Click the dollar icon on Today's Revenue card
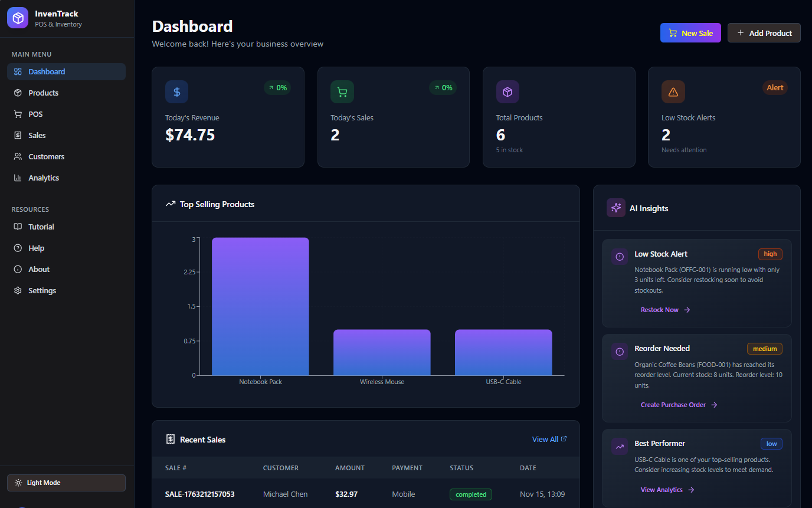 click(x=176, y=92)
